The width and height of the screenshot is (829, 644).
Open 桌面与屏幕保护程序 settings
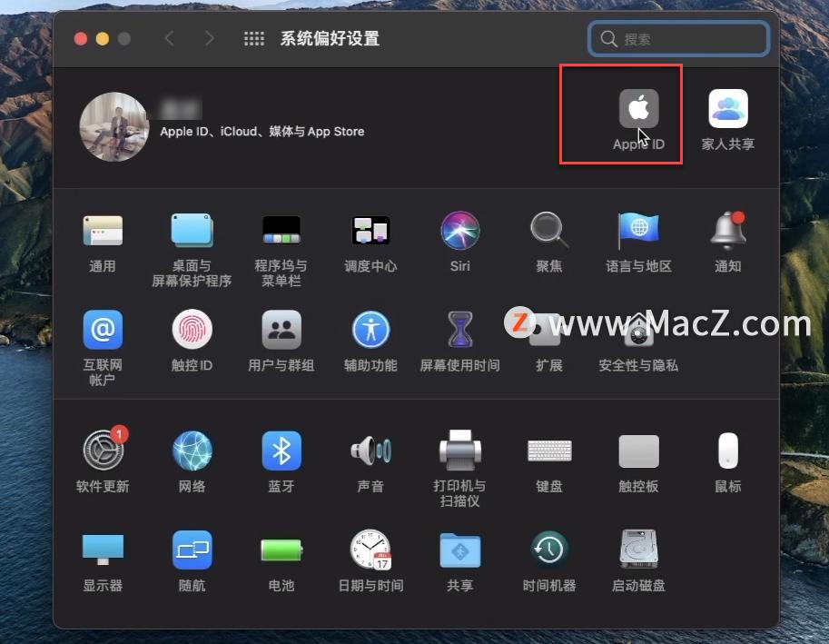[x=191, y=230]
